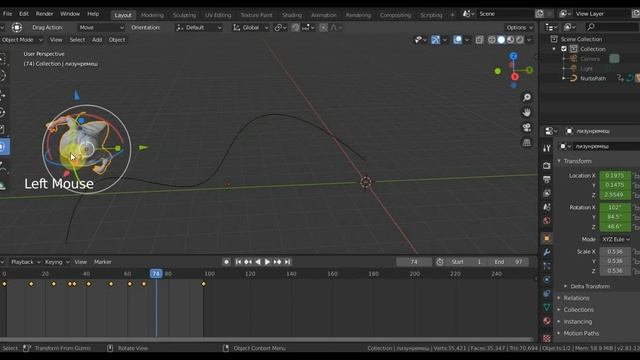The image size is (640, 360).
Task: Jump to the timeline start frame
Action: tap(238, 262)
